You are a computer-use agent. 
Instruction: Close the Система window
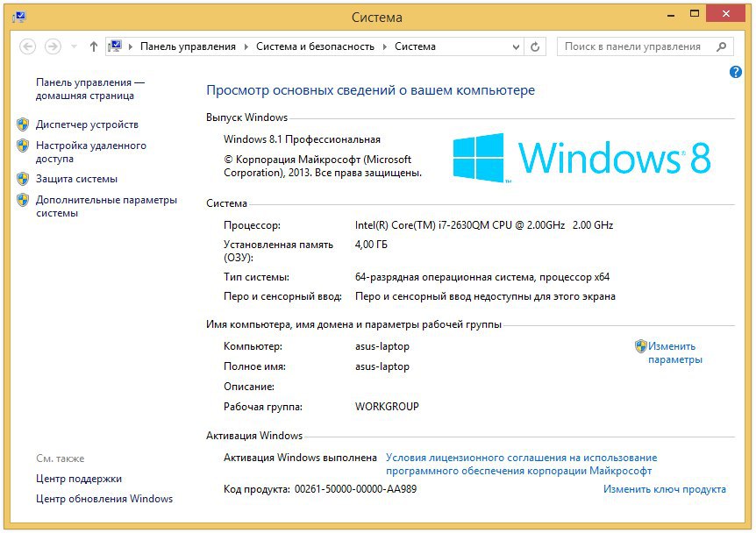point(725,14)
